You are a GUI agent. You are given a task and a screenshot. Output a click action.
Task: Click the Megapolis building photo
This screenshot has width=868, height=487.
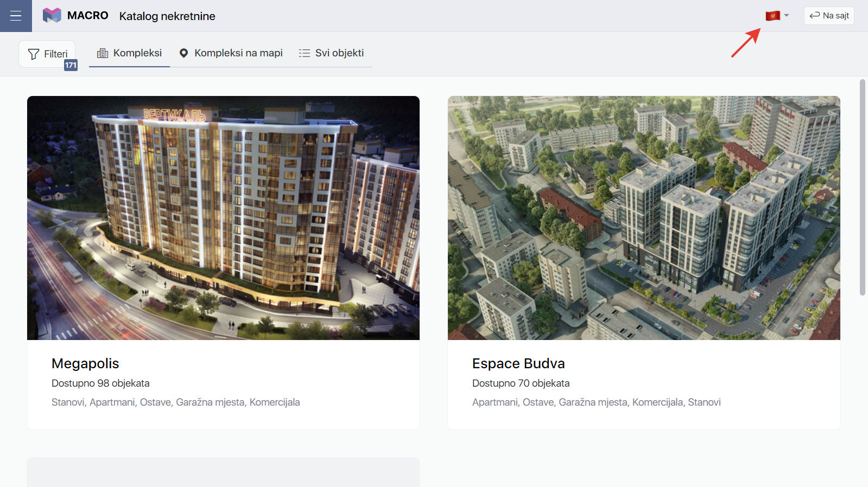coord(223,218)
